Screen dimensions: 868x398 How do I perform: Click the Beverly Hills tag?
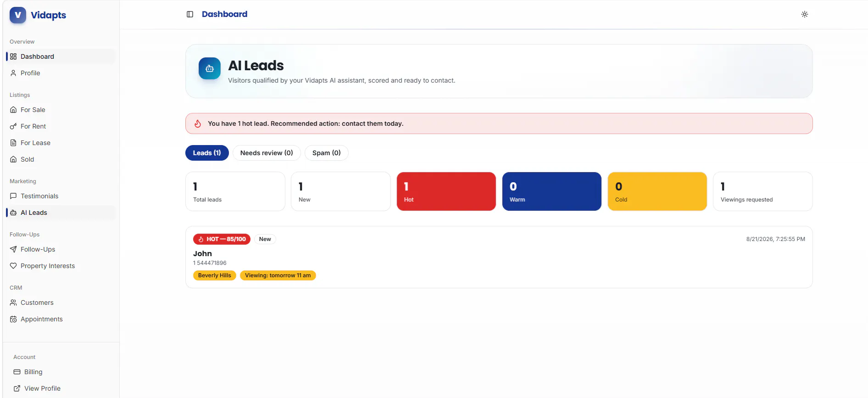(215, 275)
